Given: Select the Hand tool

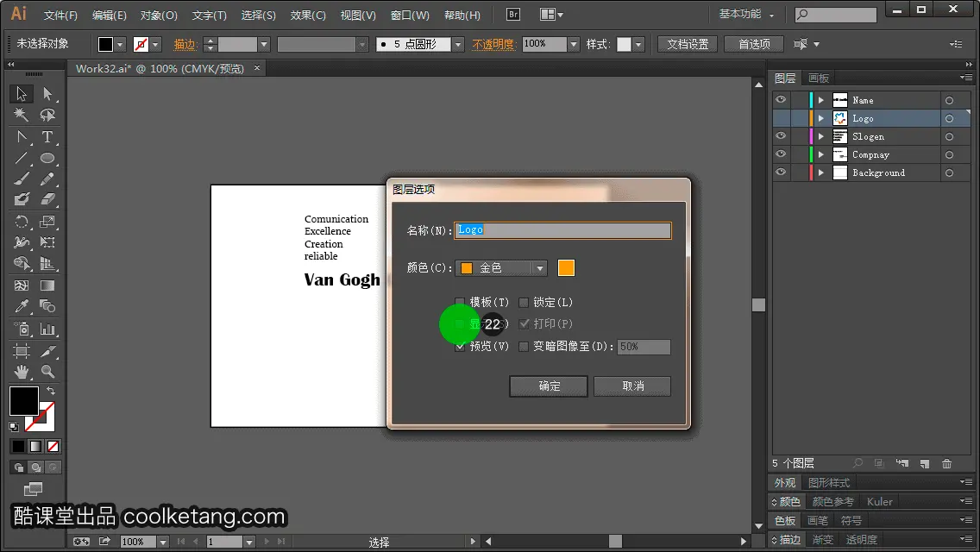Looking at the screenshot, I should (x=22, y=372).
